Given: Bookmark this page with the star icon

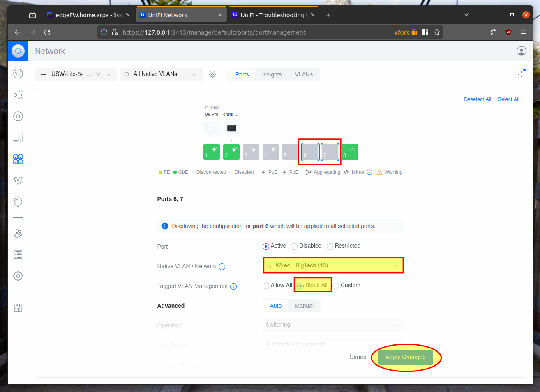Looking at the screenshot, I should point(437,32).
